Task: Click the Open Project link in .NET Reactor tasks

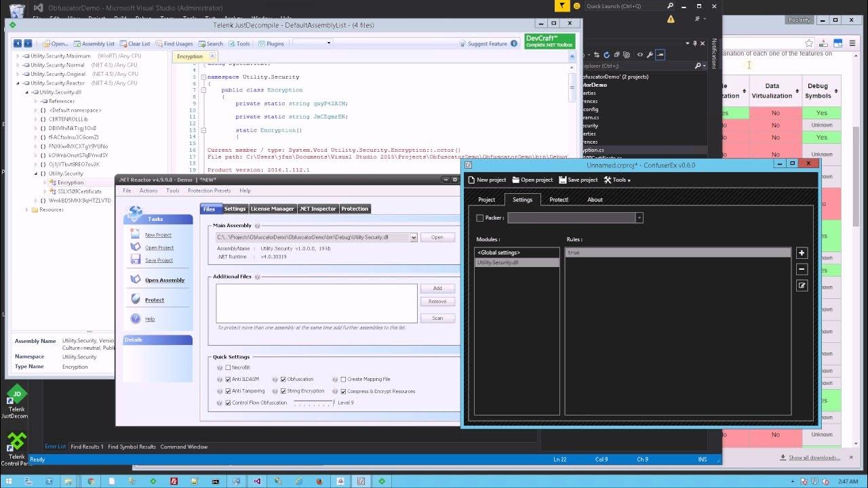Action: tap(159, 247)
